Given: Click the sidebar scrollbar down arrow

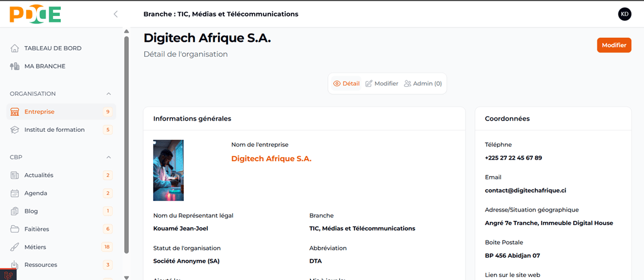Looking at the screenshot, I should [x=126, y=276].
